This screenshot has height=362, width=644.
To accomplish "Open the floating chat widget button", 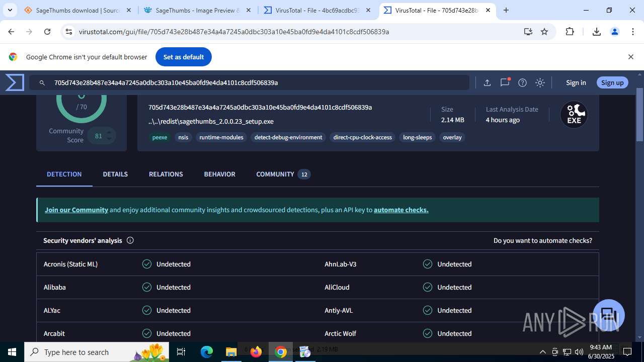I will coord(609,315).
